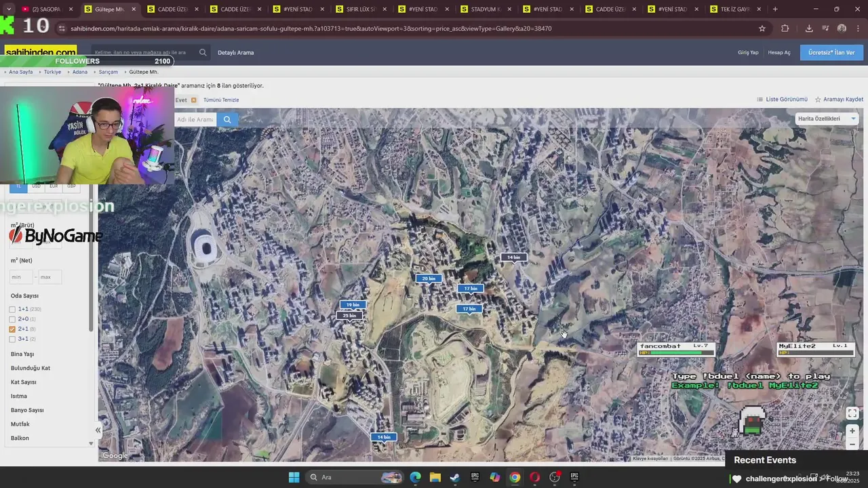Image resolution: width=868 pixels, height=488 pixels.
Task: Remove the 'Evet' filter with the x icon
Action: pos(193,100)
